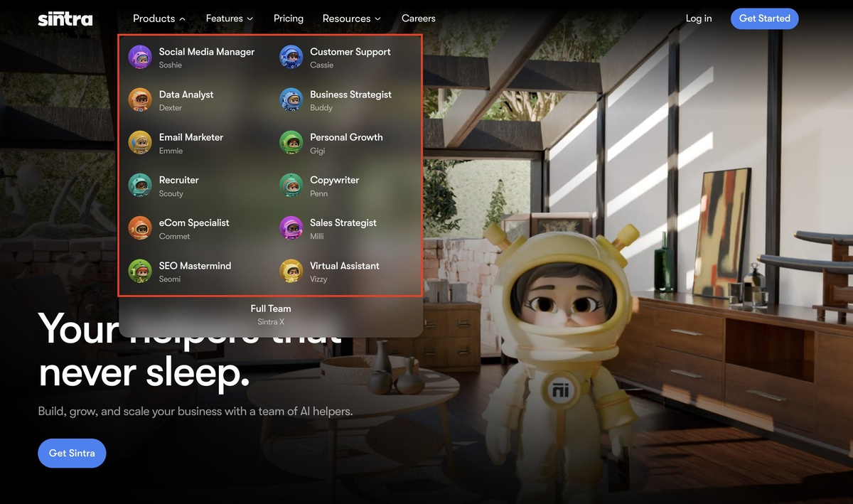Screen dimensions: 853x504
Task: Click Scouty's teal avatar icon
Action: click(140, 186)
